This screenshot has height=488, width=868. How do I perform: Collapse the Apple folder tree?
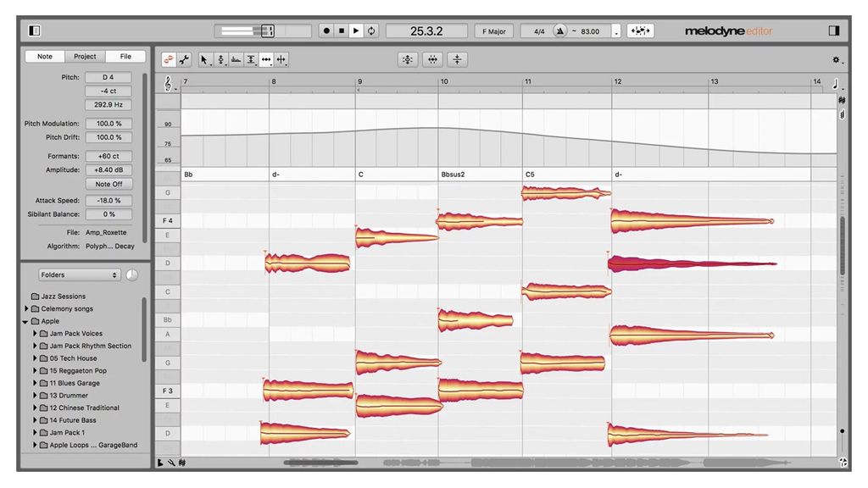[26, 321]
